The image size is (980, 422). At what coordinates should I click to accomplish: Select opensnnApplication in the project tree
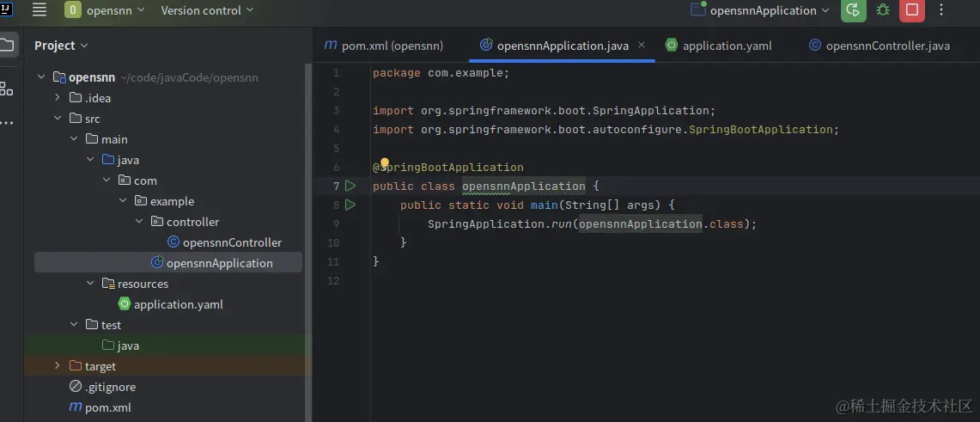coord(219,263)
